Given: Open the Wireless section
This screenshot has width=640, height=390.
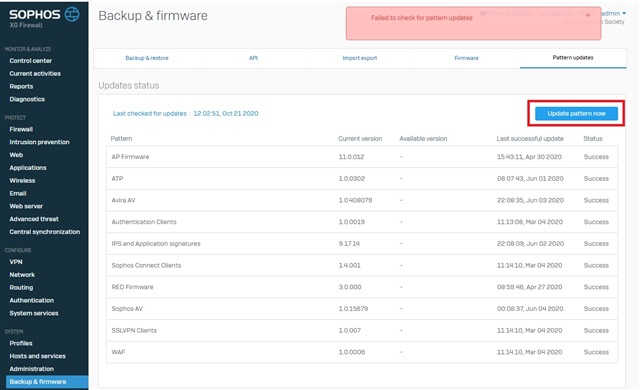Looking at the screenshot, I should tap(22, 180).
